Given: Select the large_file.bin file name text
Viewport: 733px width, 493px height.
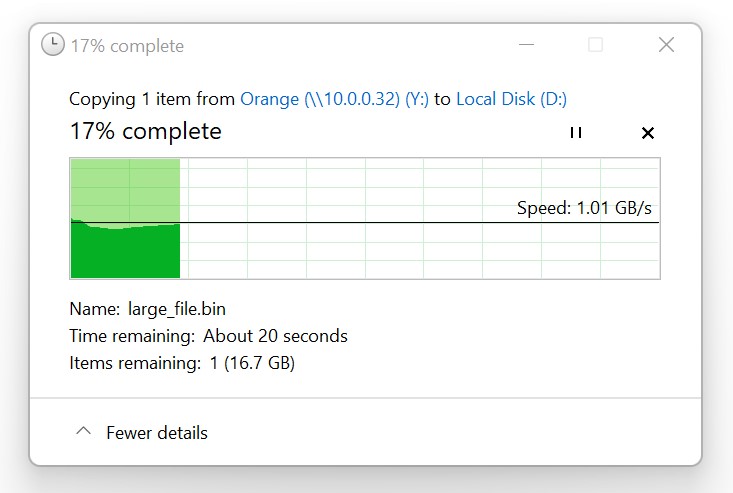Looking at the screenshot, I should pos(177,309).
